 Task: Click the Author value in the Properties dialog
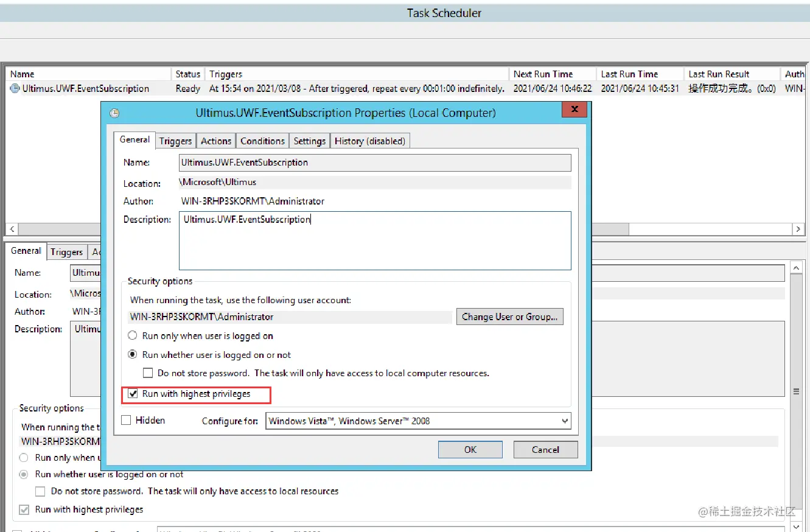coord(253,201)
